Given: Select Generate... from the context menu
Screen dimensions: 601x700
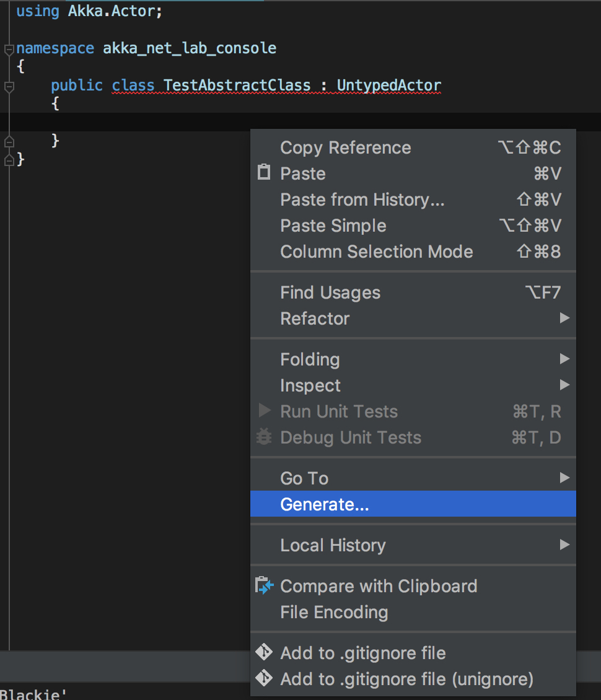Looking at the screenshot, I should 325,504.
